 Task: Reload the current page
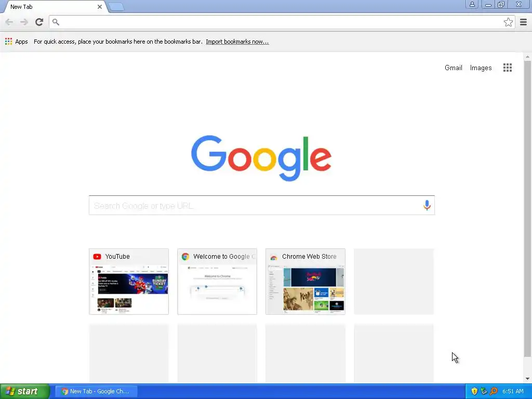point(39,22)
